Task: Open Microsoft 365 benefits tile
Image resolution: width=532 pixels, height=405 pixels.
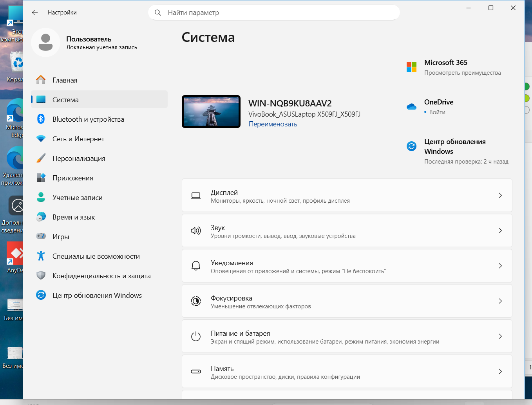Action: click(454, 67)
